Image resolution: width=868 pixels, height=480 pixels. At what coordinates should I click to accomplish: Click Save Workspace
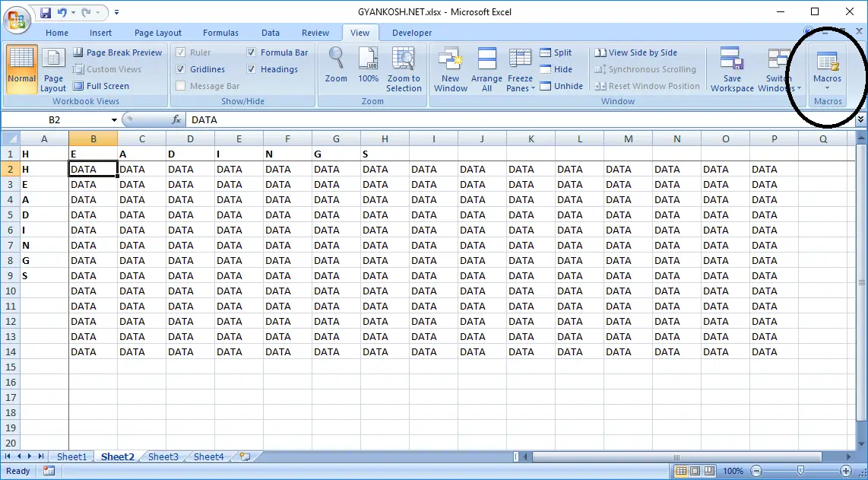click(732, 69)
